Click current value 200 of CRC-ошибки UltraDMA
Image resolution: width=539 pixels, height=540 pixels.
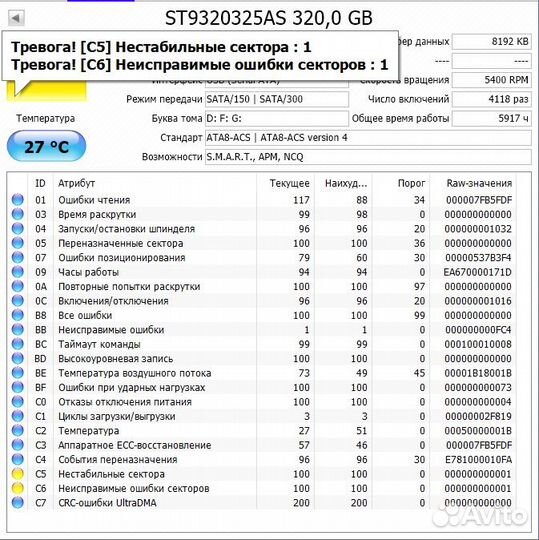click(301, 503)
